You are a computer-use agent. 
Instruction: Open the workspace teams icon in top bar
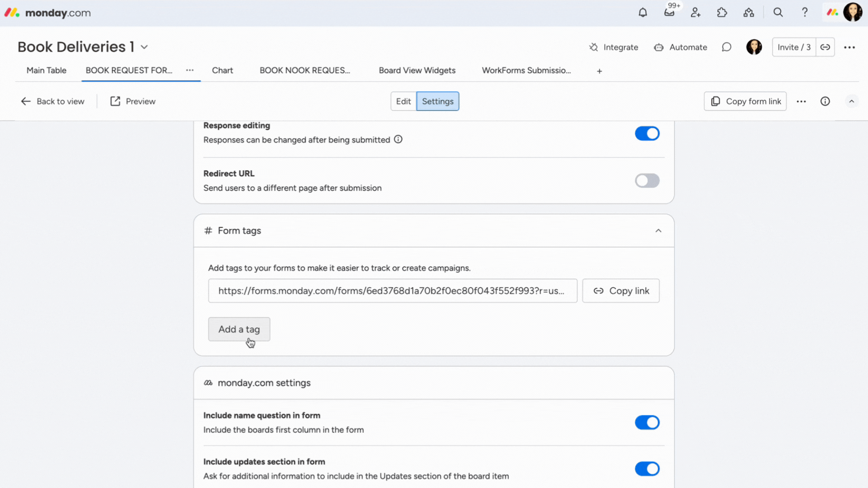click(749, 13)
